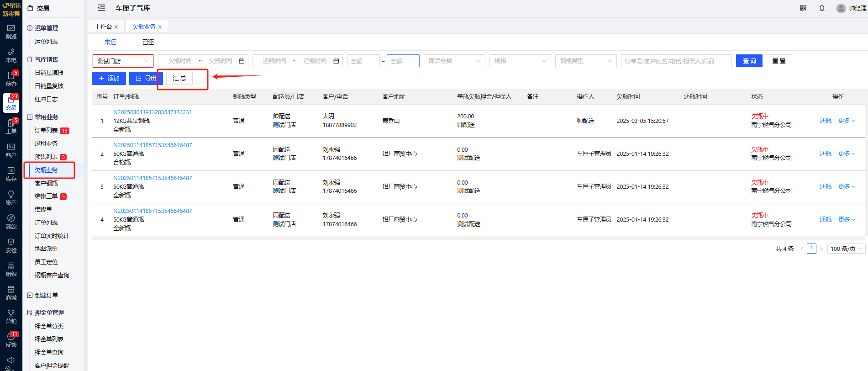The height and width of the screenshot is (371, 868).
Task: Click the 重置 reset button
Action: pyautogui.click(x=779, y=61)
